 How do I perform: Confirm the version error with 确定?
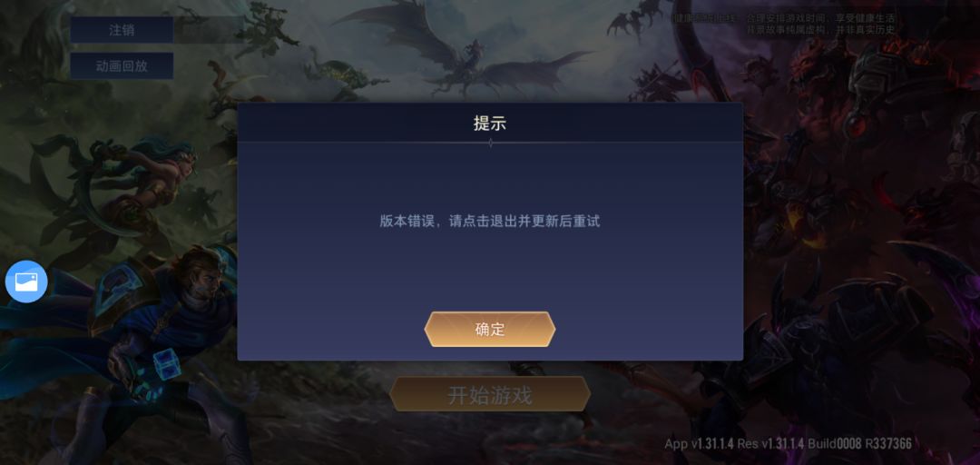click(x=490, y=329)
